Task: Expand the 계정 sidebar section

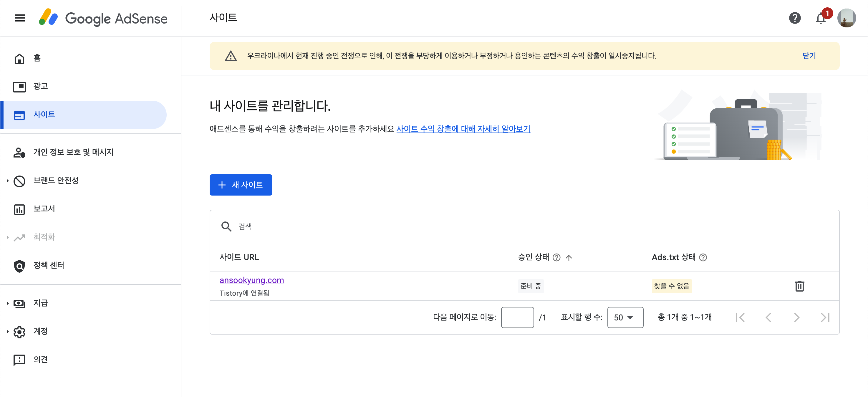Action: pos(7,332)
